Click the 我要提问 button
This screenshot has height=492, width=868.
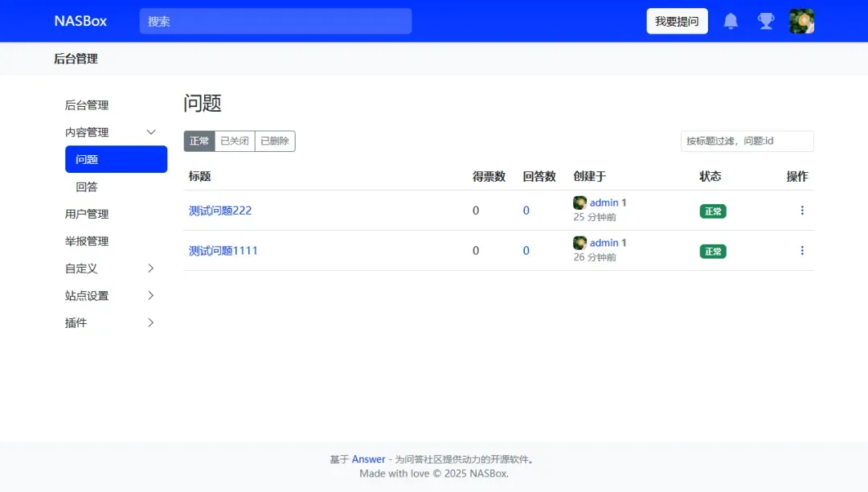677,22
